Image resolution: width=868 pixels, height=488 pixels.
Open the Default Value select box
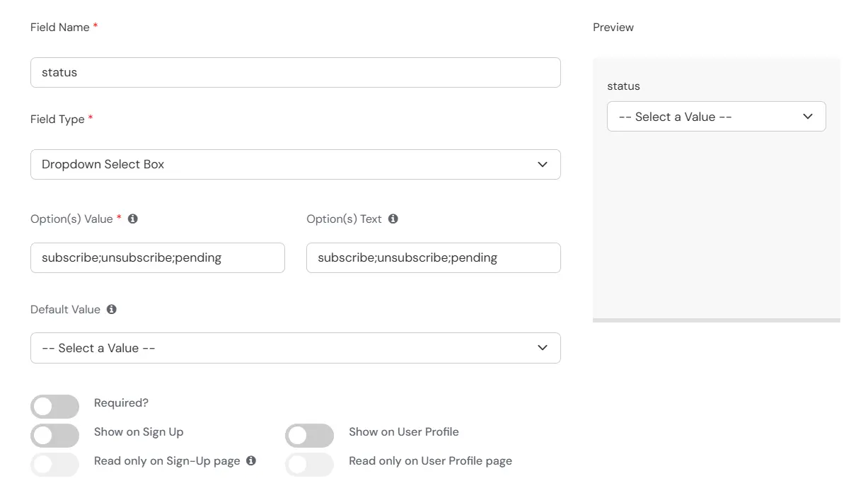[296, 348]
